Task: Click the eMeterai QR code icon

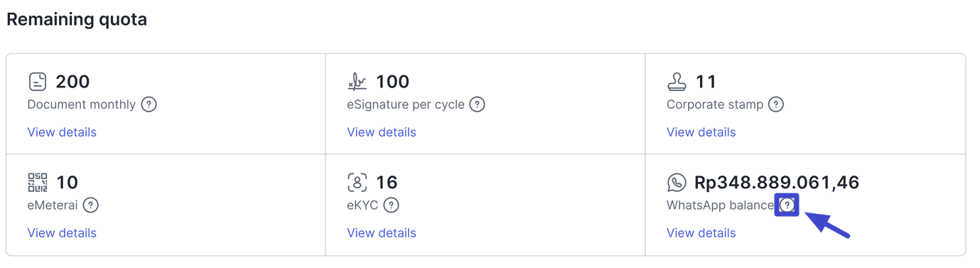Action: coord(38,183)
